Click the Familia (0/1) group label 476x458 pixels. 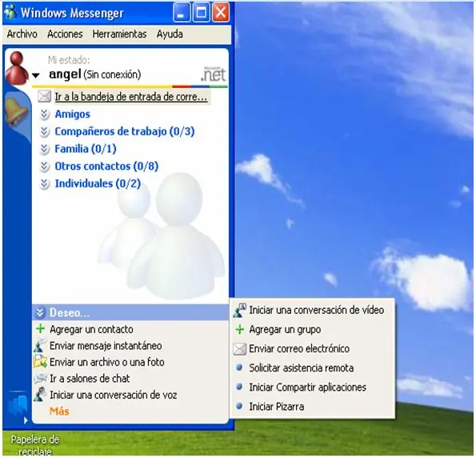pos(86,149)
